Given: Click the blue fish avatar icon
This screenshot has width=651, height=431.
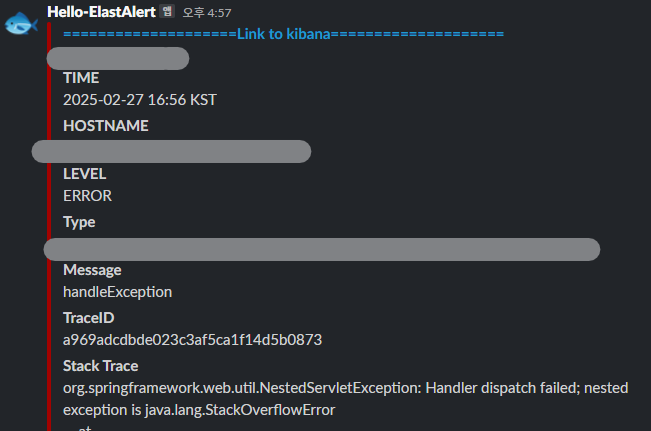Looking at the screenshot, I should 21,23.
